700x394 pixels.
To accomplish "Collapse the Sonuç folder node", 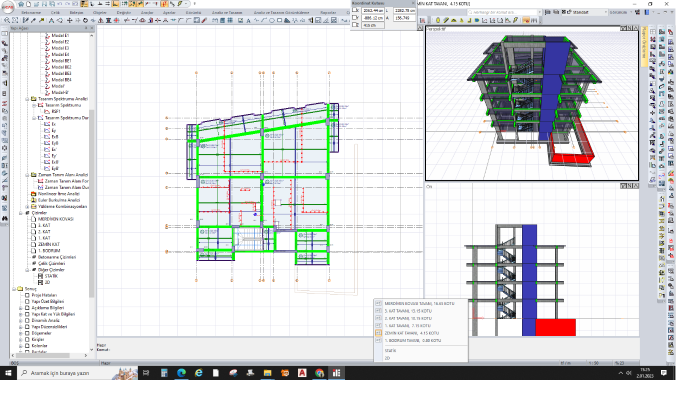I will coord(14,289).
